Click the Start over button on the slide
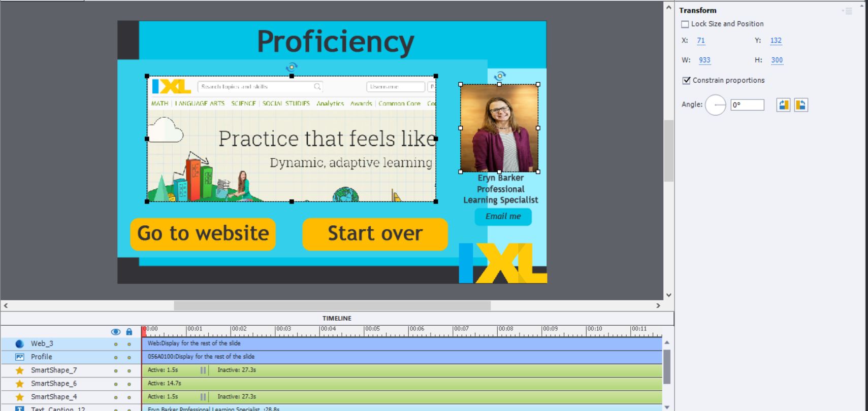Image resolution: width=868 pixels, height=411 pixels. [x=375, y=234]
